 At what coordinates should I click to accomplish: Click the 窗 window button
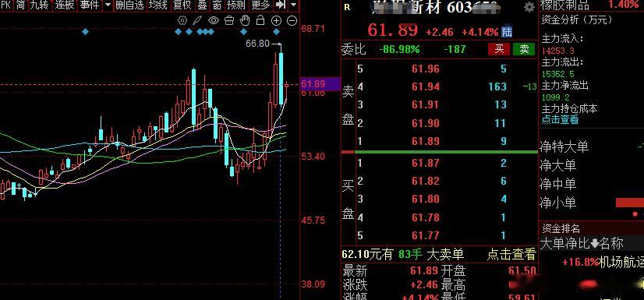217,5
